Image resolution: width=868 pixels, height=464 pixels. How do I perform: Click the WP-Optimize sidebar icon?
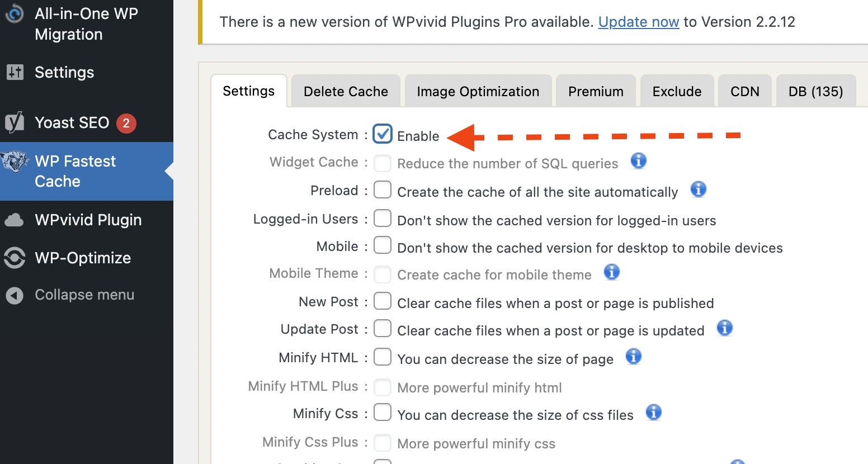15,258
